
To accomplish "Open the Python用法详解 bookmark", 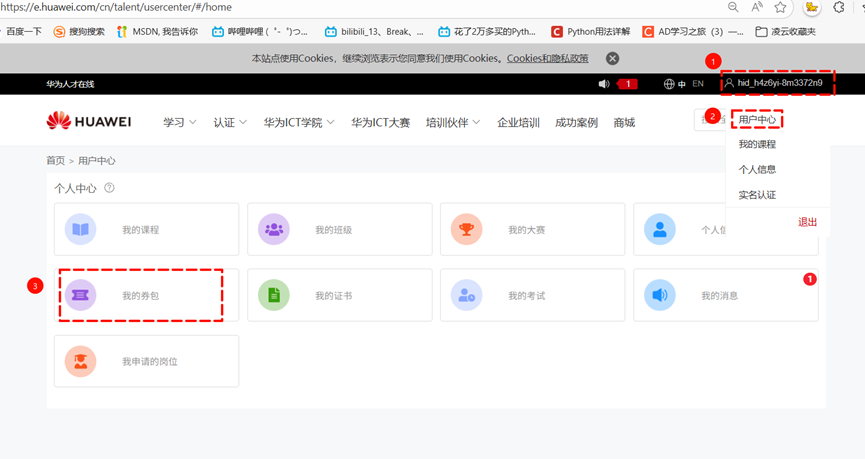I will [591, 31].
